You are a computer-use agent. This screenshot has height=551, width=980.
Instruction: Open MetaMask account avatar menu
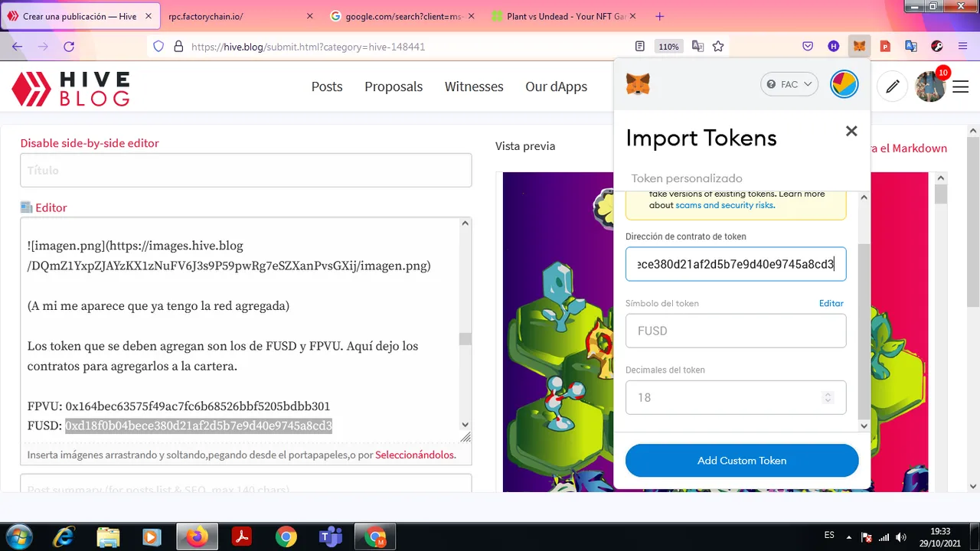(x=844, y=84)
